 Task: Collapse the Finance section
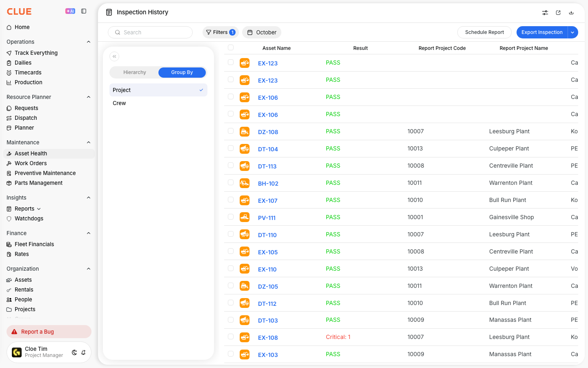point(89,233)
